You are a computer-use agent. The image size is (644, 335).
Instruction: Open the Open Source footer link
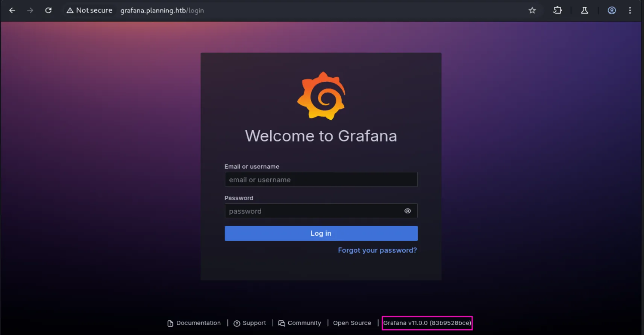click(x=352, y=323)
